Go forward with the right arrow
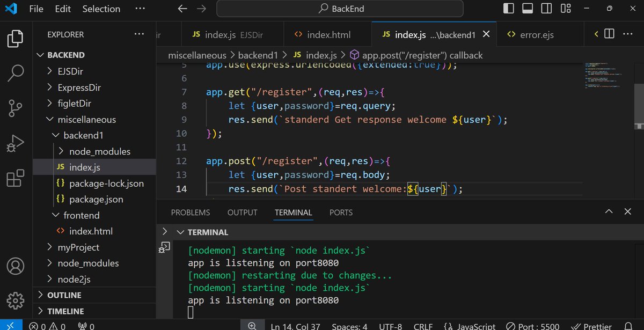Screen dimensions: 644x330 click(201, 9)
